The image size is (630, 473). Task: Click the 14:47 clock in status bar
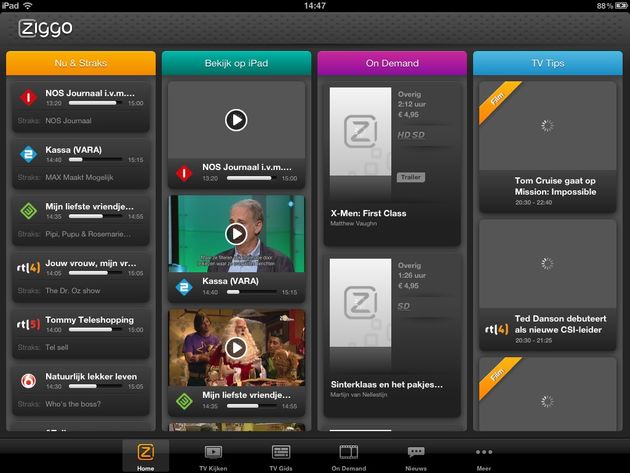click(x=315, y=6)
